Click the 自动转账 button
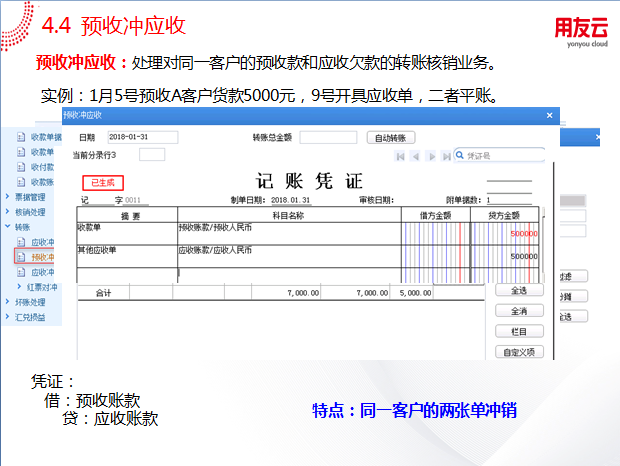The height and width of the screenshot is (466, 620). [391, 138]
